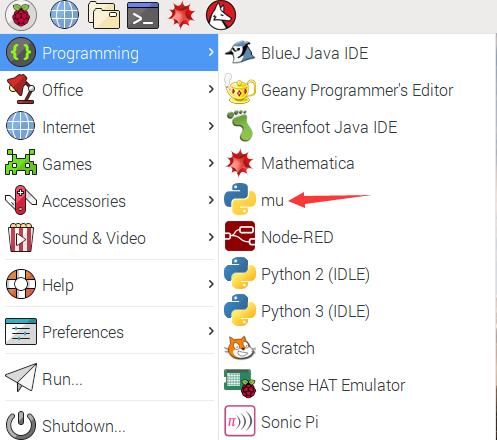The image size is (497, 440).
Task: Click the mu Python icon
Action: pos(240,200)
